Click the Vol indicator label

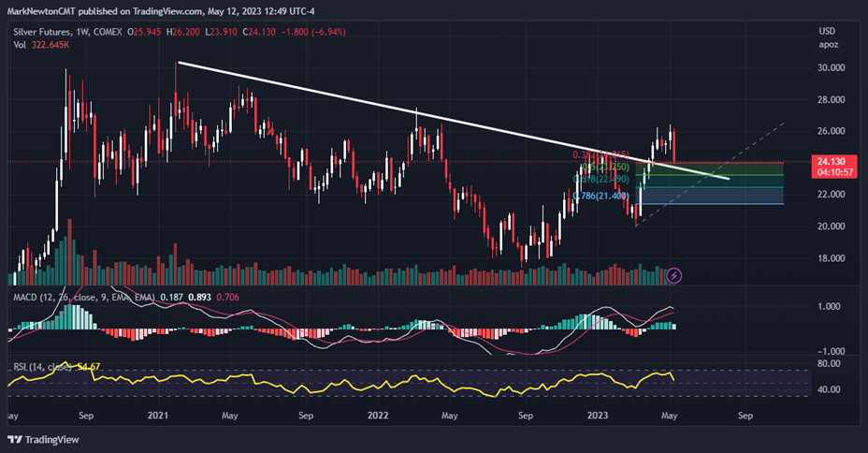20,45
